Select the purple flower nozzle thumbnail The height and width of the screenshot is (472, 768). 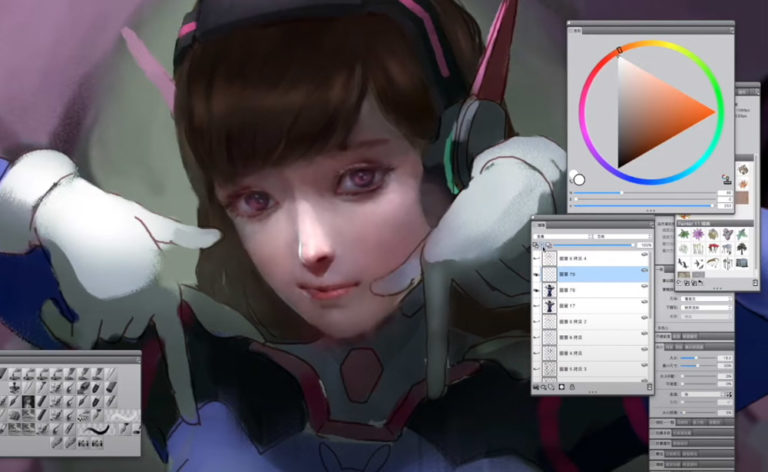[x=698, y=234]
